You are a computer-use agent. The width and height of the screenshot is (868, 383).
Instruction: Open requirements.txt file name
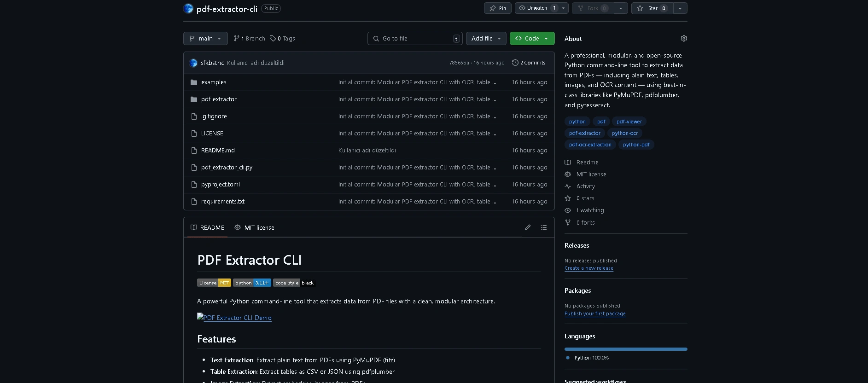click(x=223, y=202)
